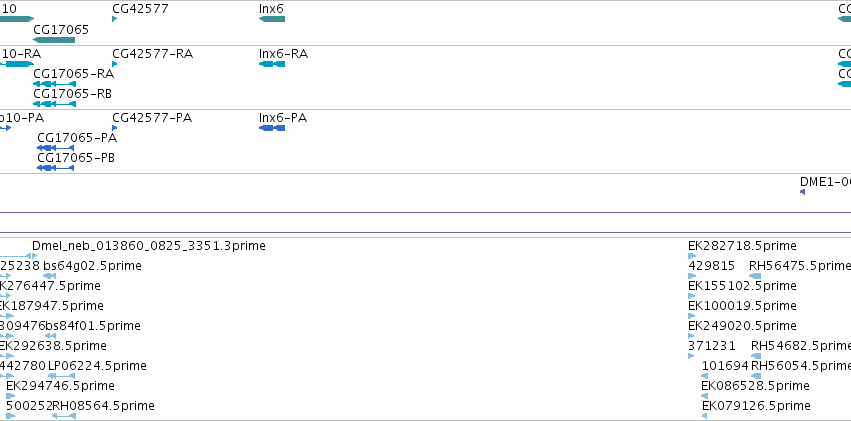Screen dimensions: 851x421
Task: Click the RH08564.5prime EST glyph
Action: pos(64,416)
